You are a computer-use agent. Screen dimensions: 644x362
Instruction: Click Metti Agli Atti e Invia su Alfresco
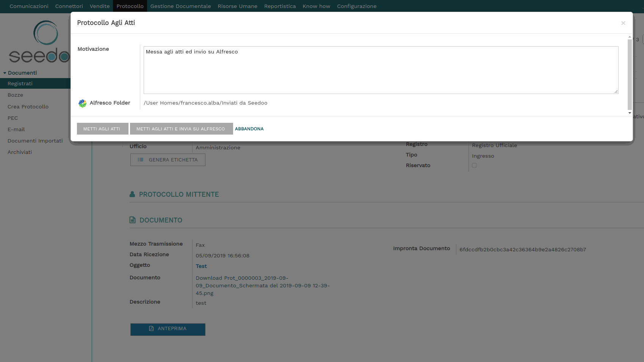[x=181, y=129]
